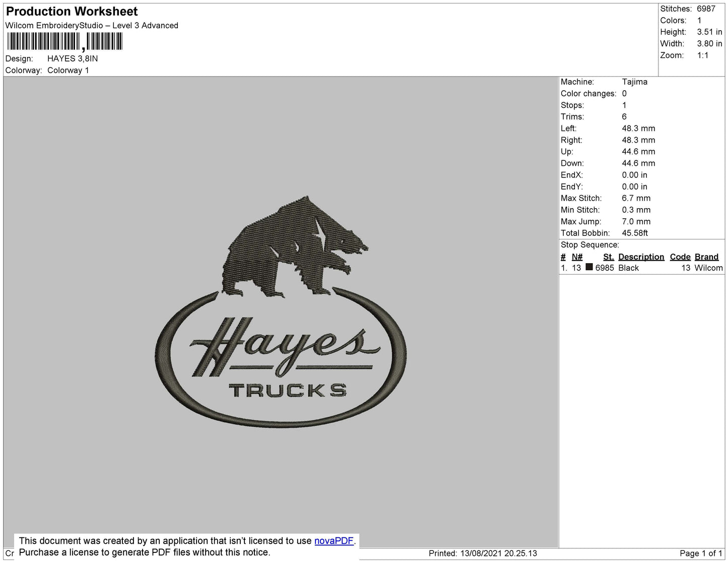Click the Left value 48.3 mm
Image resolution: width=728 pixels, height=563 pixels.
[x=638, y=128]
